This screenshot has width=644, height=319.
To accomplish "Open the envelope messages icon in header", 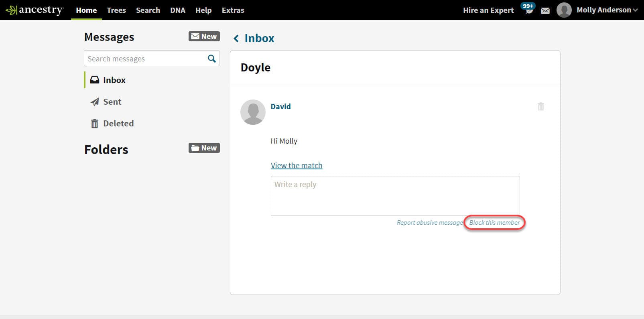I will coord(545,11).
